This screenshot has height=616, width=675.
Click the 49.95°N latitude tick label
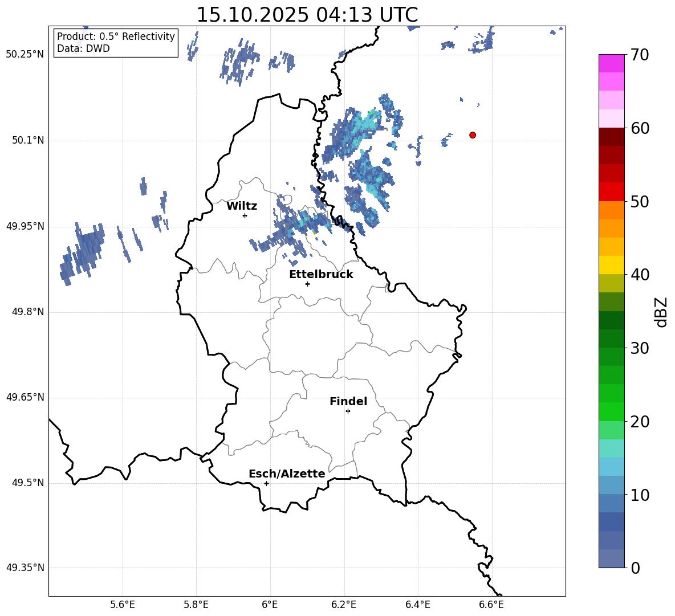tap(25, 226)
